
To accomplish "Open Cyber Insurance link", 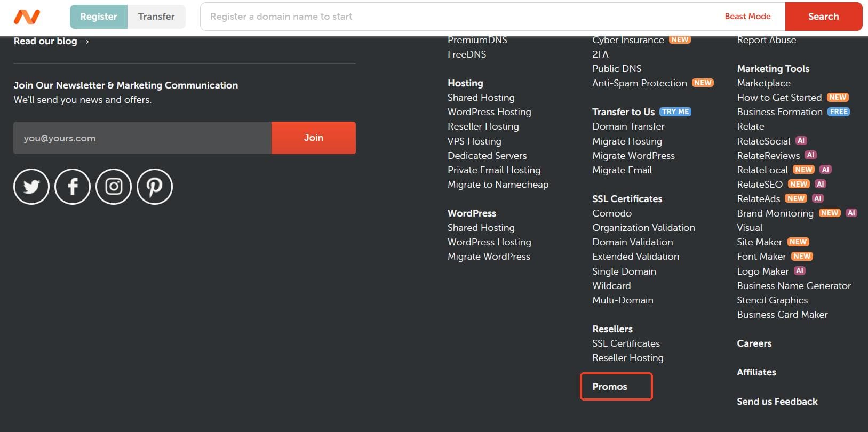I will (628, 40).
